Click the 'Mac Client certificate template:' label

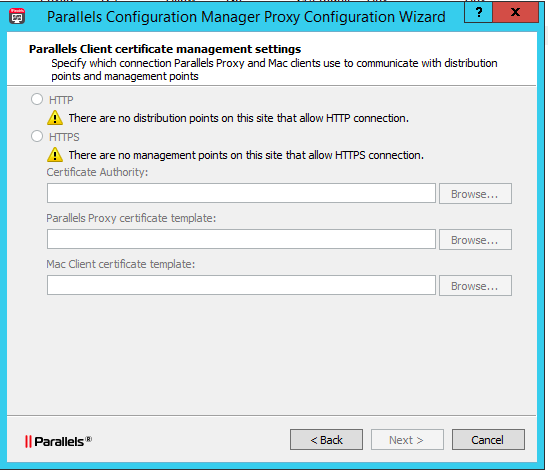(121, 264)
